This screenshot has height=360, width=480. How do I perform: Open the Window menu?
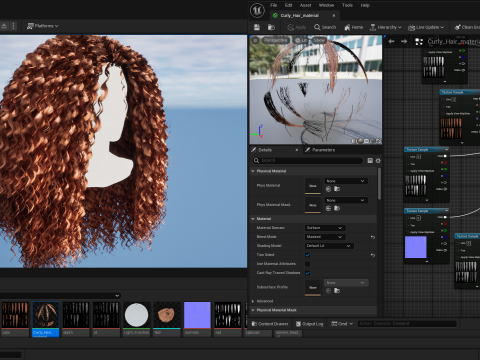pos(326,5)
